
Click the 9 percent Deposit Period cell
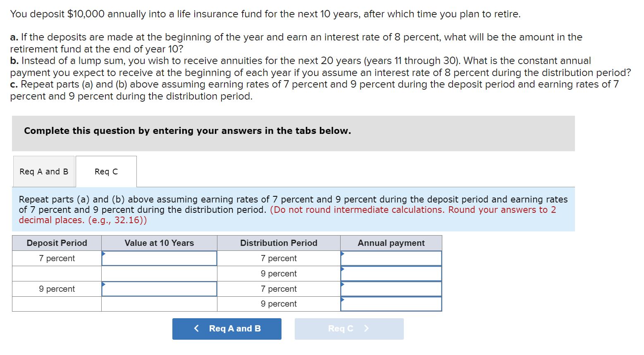57,288
